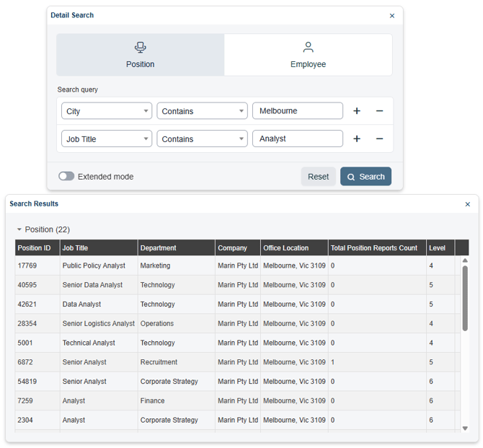Select Operations department cell

(x=177, y=323)
